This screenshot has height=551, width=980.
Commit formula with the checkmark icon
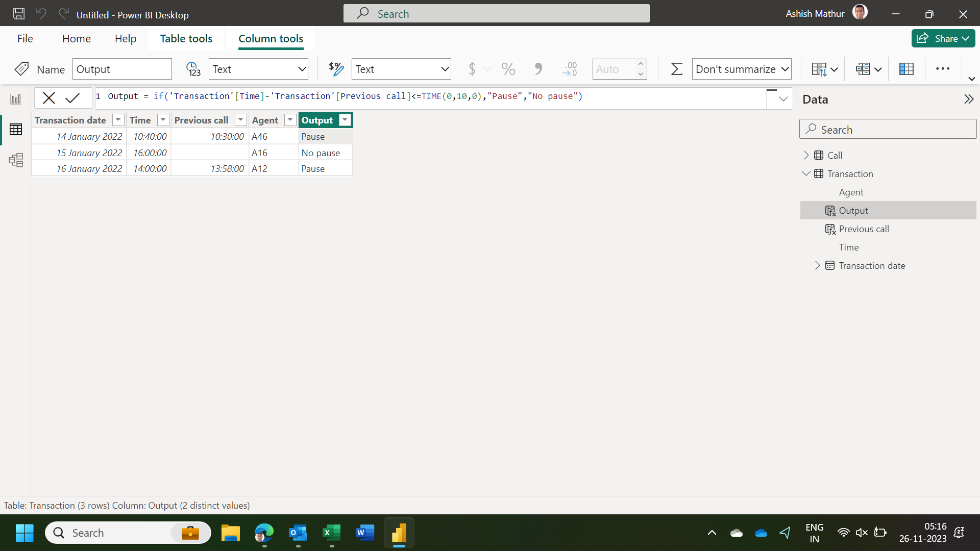pyautogui.click(x=72, y=98)
